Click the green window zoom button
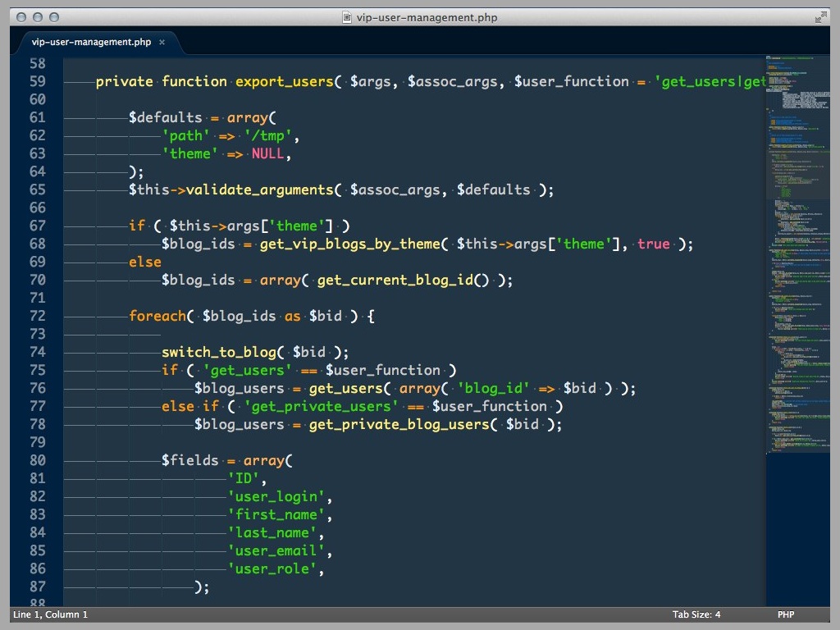840x630 pixels. coord(54,17)
